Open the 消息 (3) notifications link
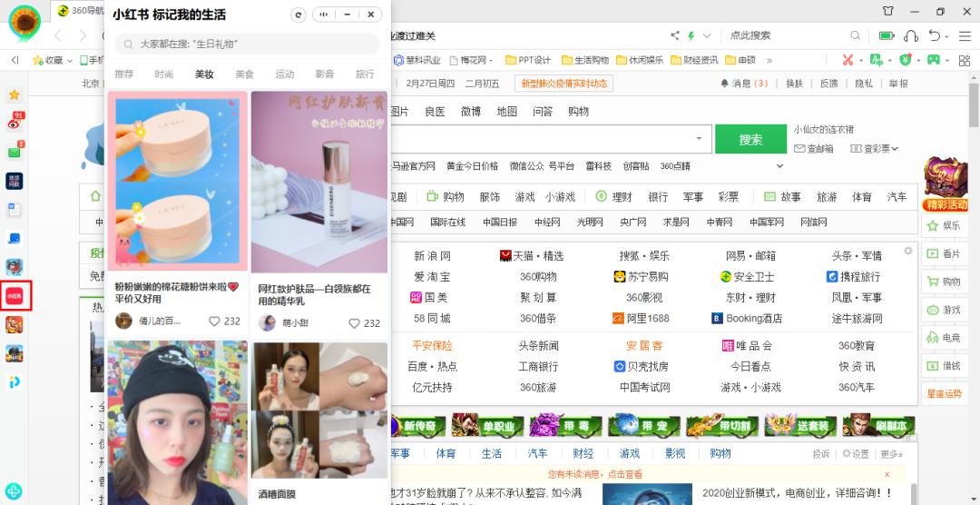Viewport: 980px width, 505px height. [x=744, y=84]
